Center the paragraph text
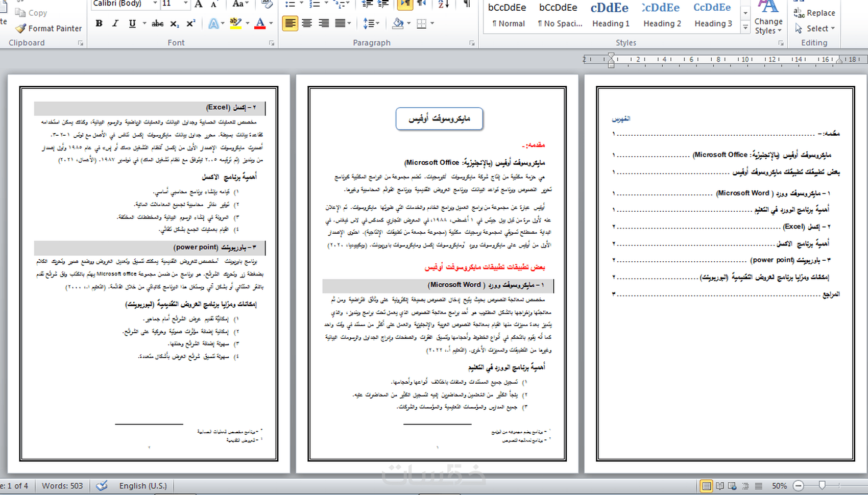This screenshot has width=868, height=495. click(x=307, y=23)
